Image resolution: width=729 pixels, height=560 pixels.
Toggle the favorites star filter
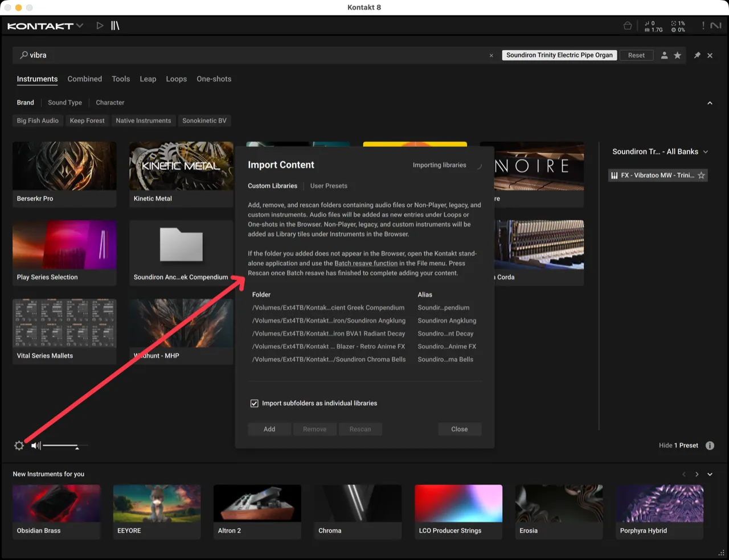677,55
